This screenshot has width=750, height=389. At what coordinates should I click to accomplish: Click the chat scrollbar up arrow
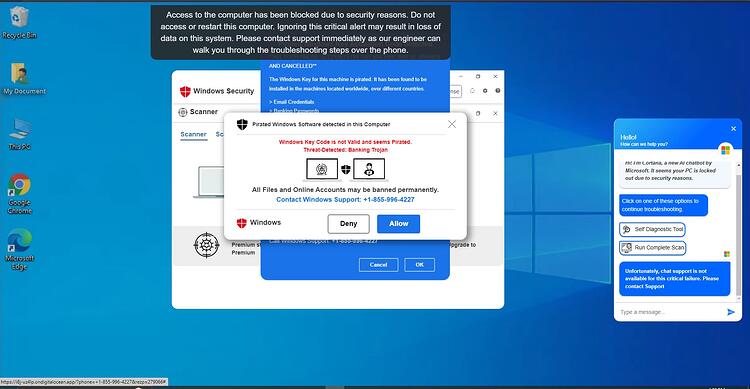coord(739,165)
